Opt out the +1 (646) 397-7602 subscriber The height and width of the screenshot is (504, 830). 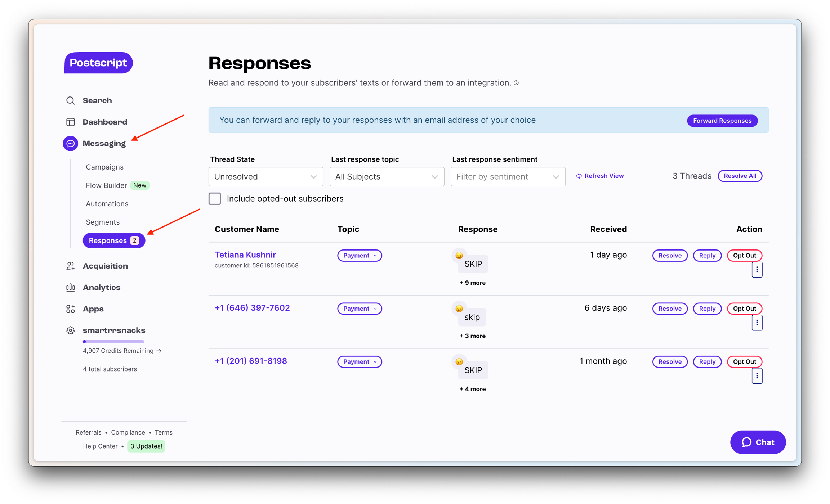[x=744, y=309]
